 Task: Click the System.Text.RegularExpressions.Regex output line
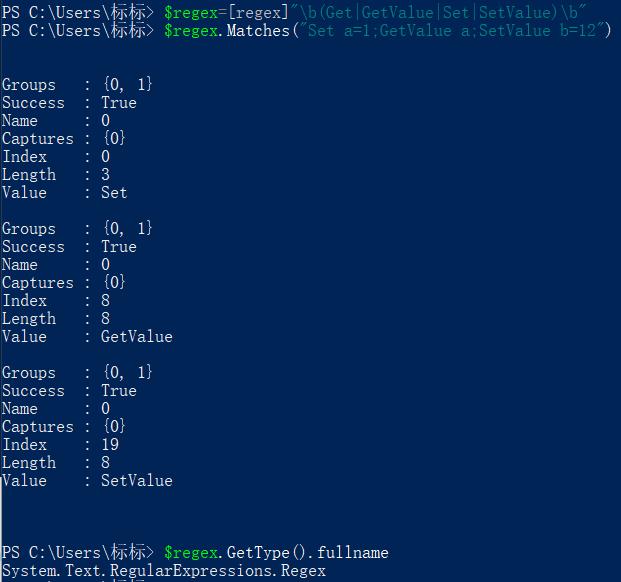(x=164, y=571)
